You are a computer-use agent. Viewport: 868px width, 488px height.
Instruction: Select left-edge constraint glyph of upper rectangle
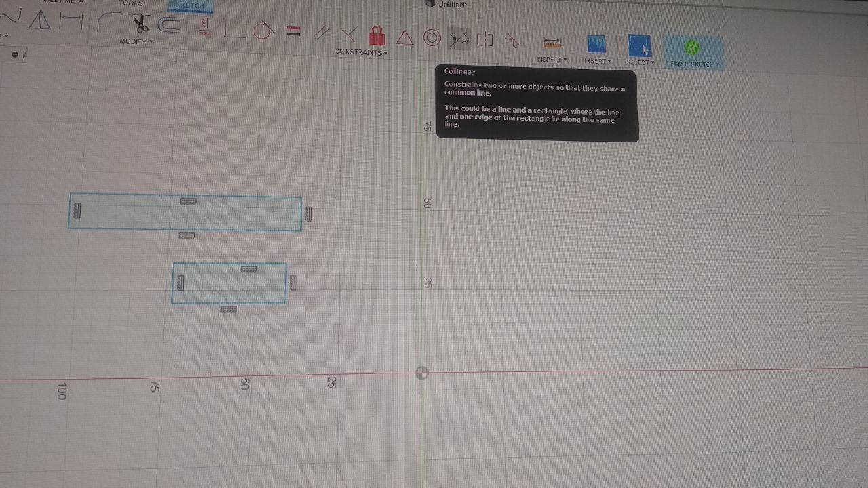[x=77, y=211]
